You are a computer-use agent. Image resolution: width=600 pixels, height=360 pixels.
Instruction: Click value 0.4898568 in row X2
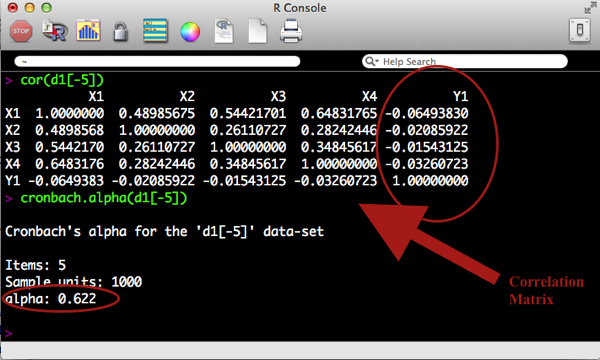[x=69, y=130]
